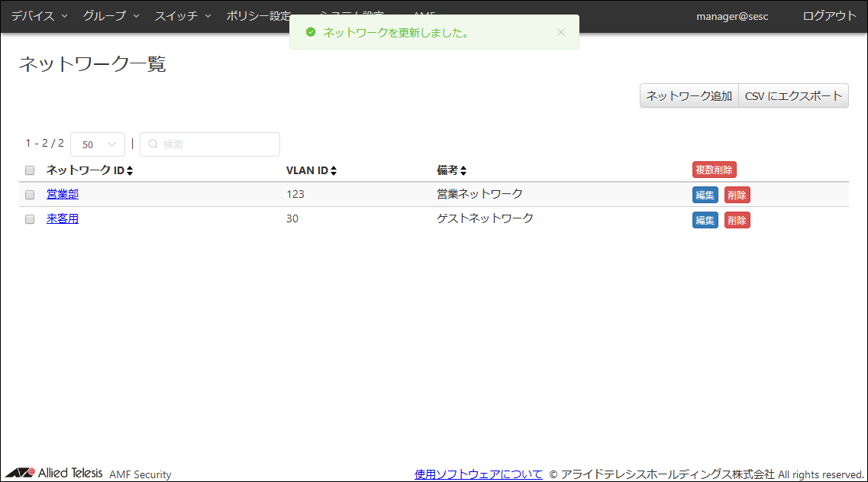868x482 pixels.
Task: Sort the table by VLAN ID
Action: 334,171
